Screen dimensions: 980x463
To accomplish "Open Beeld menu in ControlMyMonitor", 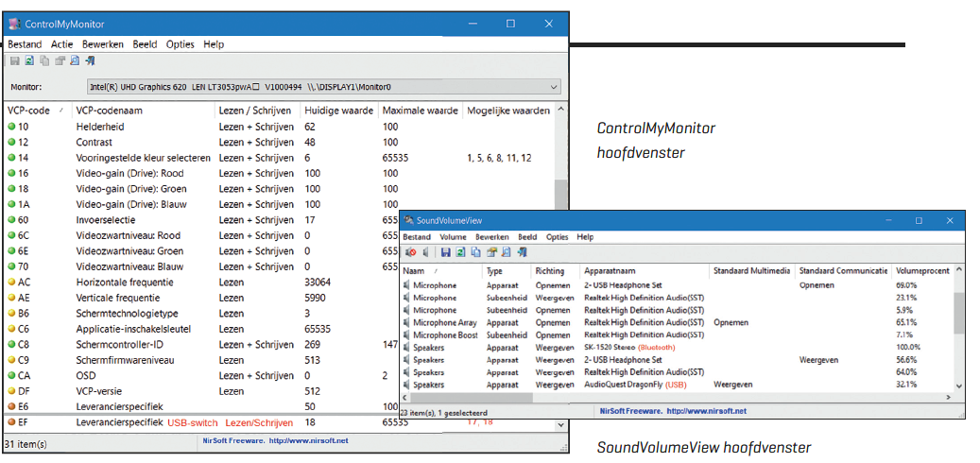I will click(x=145, y=44).
